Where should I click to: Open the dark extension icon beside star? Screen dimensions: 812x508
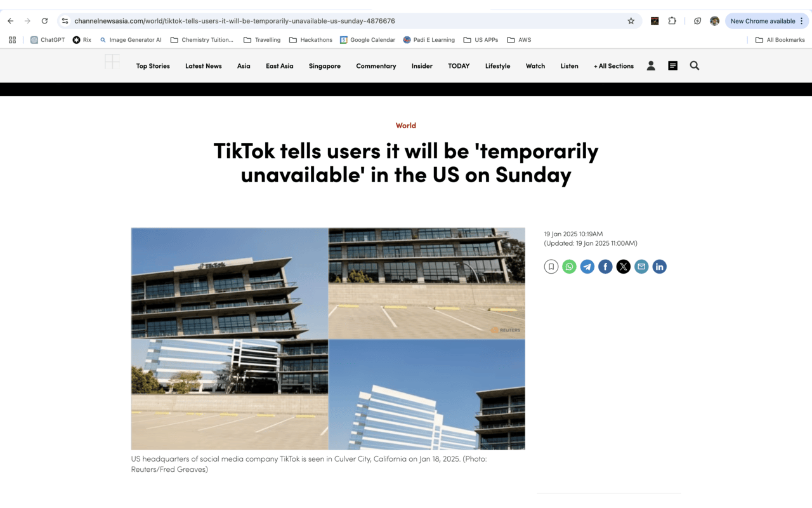(x=655, y=21)
